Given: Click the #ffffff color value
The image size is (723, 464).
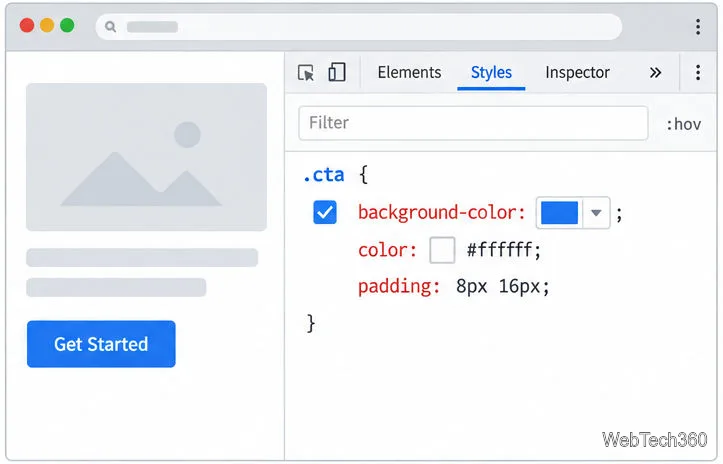Looking at the screenshot, I should pos(500,250).
